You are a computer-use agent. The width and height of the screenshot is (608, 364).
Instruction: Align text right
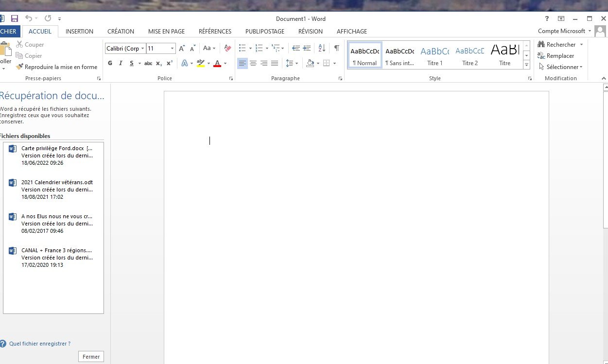coord(264,63)
